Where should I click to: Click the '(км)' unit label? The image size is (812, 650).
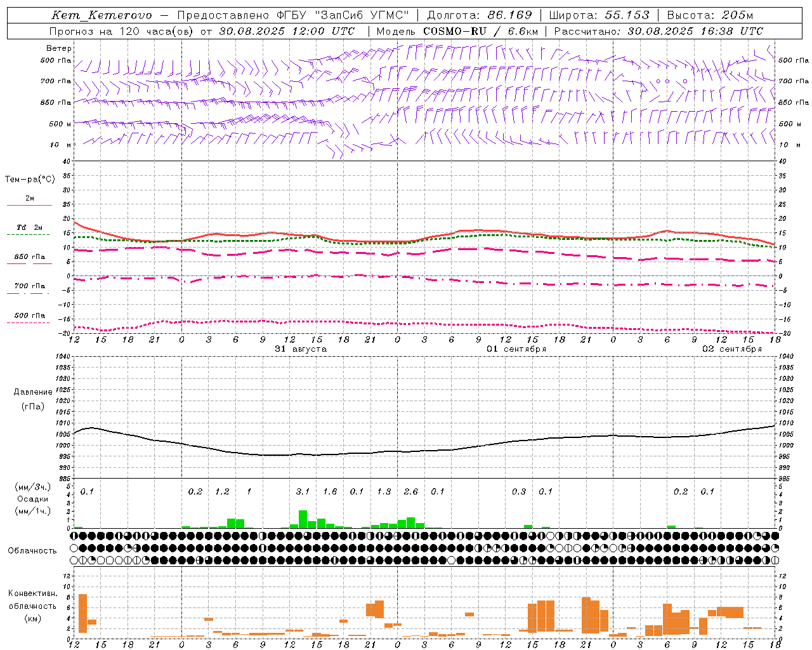pyautogui.click(x=34, y=618)
